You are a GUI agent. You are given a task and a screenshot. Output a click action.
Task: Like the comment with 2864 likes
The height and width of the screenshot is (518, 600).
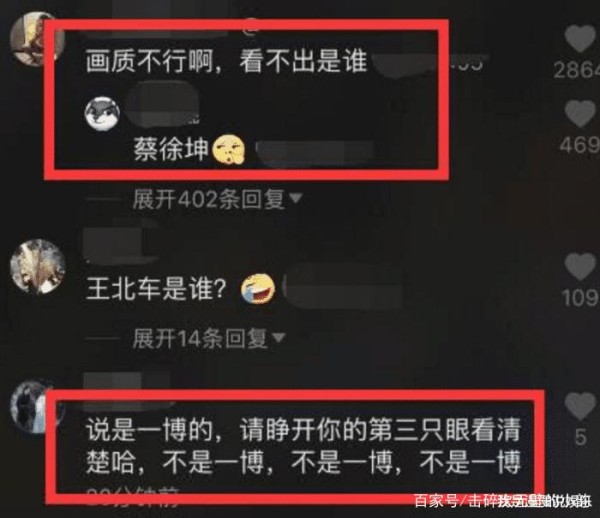pyautogui.click(x=580, y=38)
